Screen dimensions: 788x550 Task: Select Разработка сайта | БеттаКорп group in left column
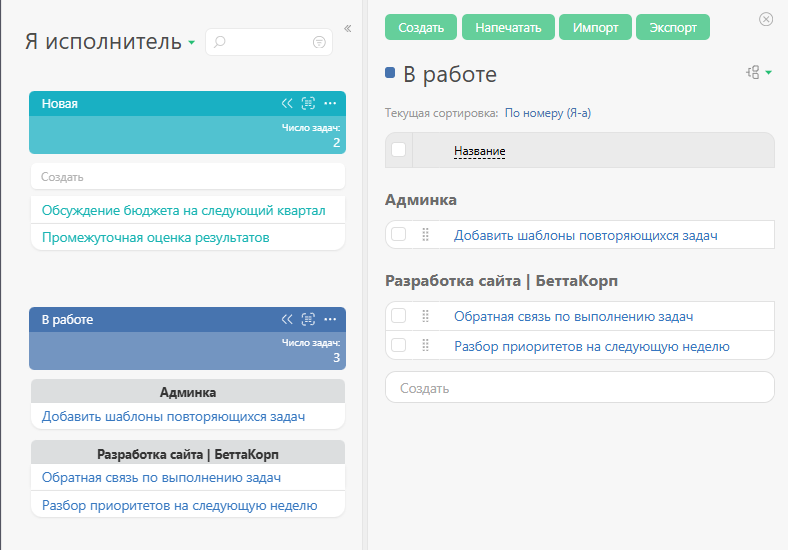(188, 454)
